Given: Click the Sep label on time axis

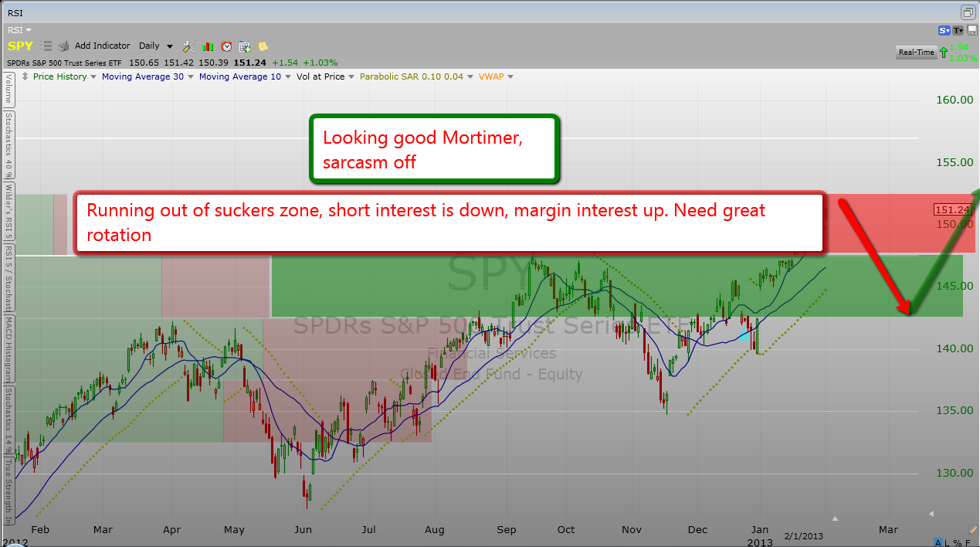Looking at the screenshot, I should point(507,529).
